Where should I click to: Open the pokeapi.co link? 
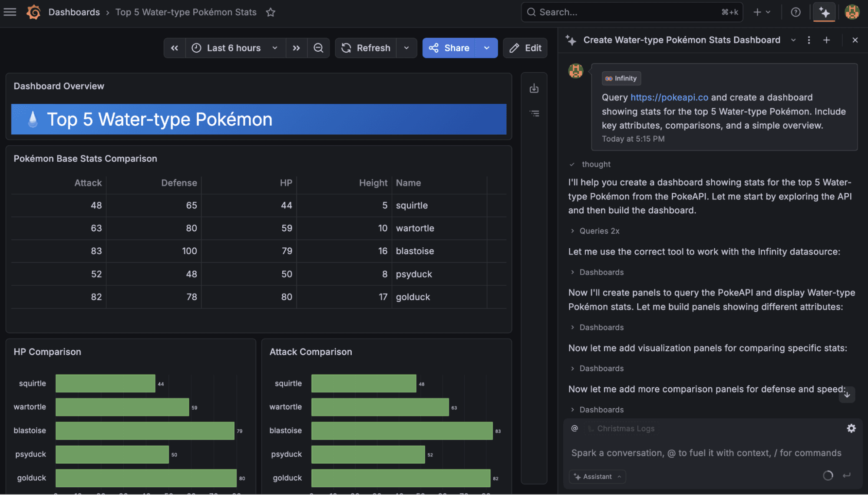click(669, 97)
